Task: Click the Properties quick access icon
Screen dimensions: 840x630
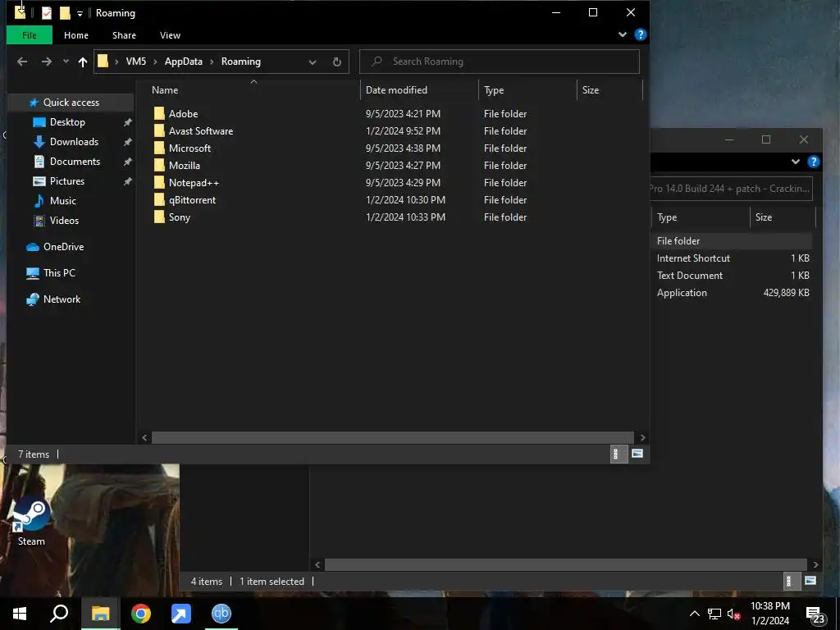Action: pyautogui.click(x=47, y=13)
